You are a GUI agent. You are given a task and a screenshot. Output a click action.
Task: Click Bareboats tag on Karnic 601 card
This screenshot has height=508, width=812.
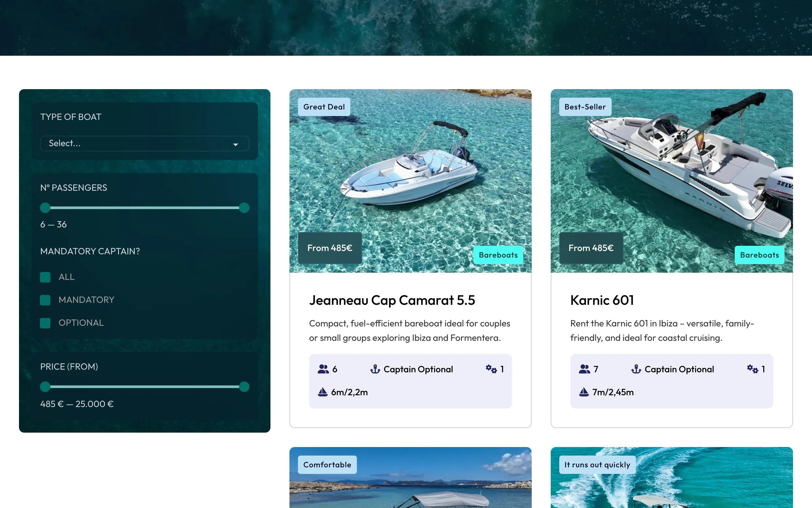click(759, 255)
